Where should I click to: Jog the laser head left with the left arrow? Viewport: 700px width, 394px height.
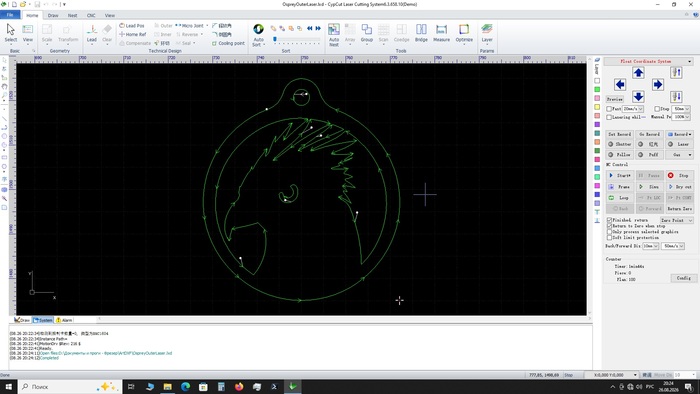tap(619, 84)
